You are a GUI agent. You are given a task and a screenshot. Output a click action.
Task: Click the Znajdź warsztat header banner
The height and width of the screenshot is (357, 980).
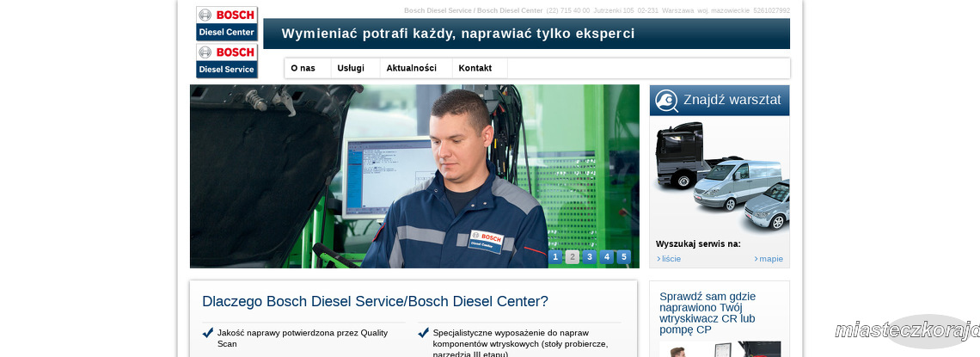(720, 101)
